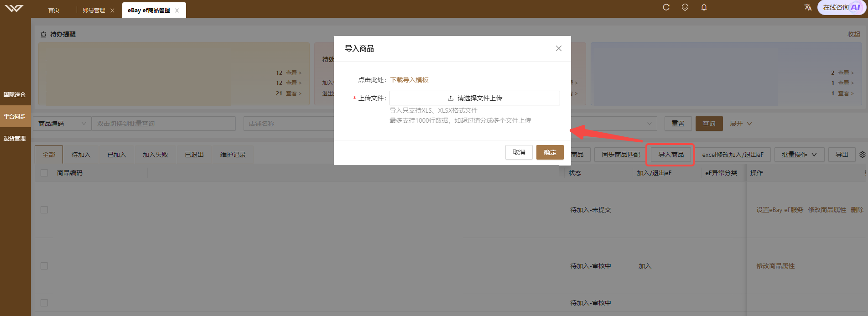Select the 加入失败 status tab
868x316 pixels.
point(155,154)
